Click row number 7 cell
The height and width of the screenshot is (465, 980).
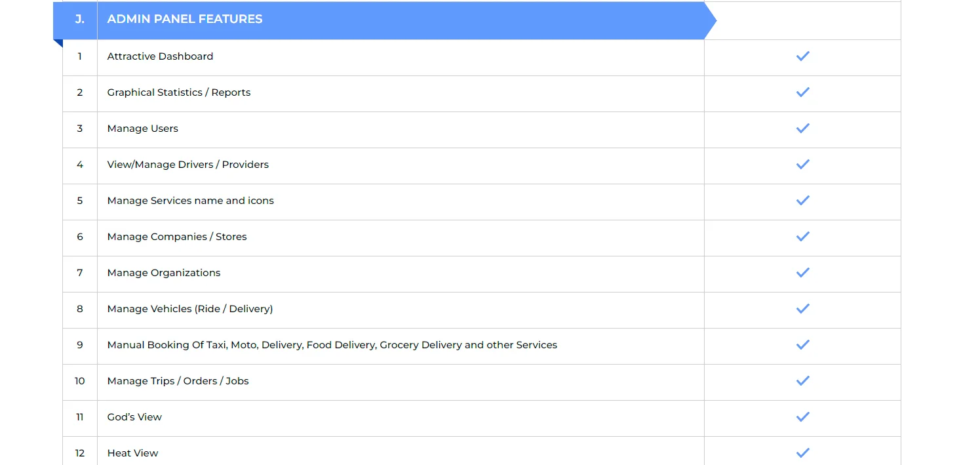tap(80, 273)
